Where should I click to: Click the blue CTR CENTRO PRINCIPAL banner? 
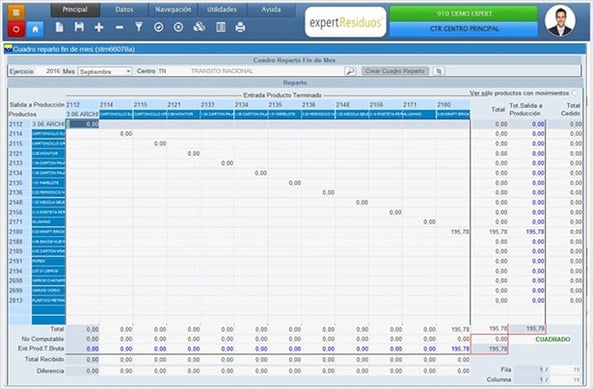[464, 29]
